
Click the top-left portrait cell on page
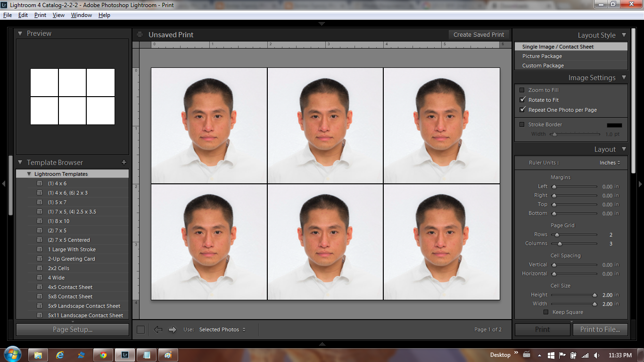(209, 125)
